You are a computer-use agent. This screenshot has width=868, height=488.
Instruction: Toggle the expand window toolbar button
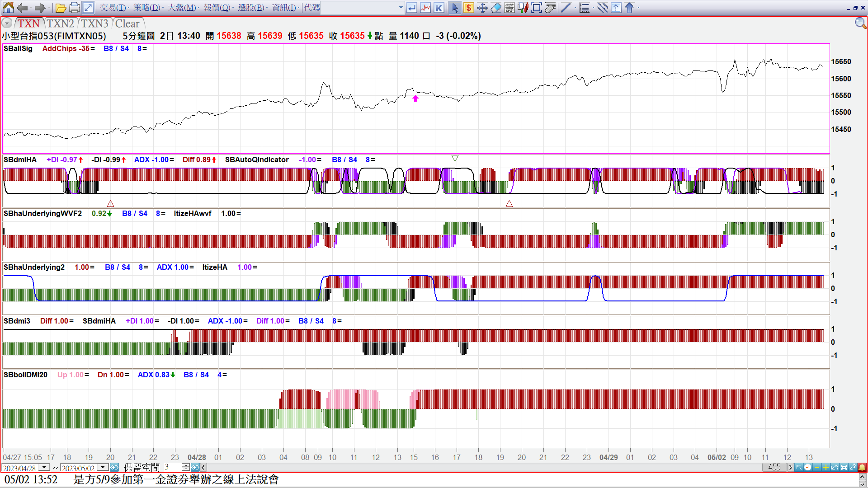88,8
